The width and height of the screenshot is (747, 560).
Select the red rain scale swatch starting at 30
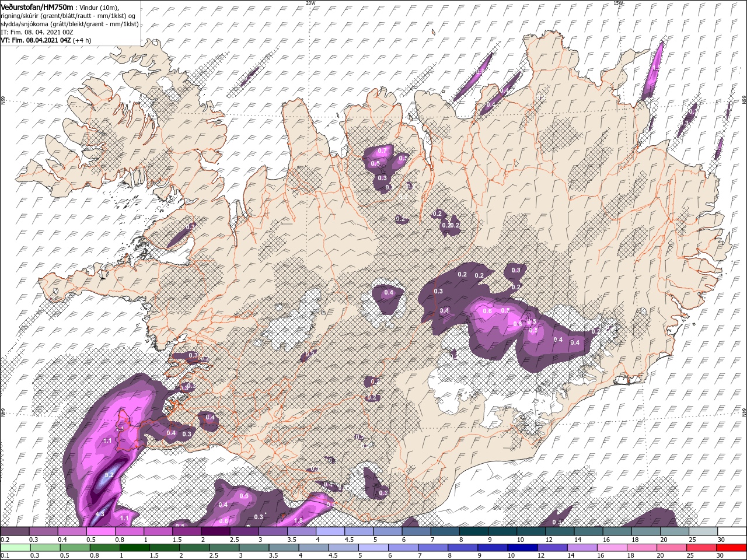coord(731,548)
